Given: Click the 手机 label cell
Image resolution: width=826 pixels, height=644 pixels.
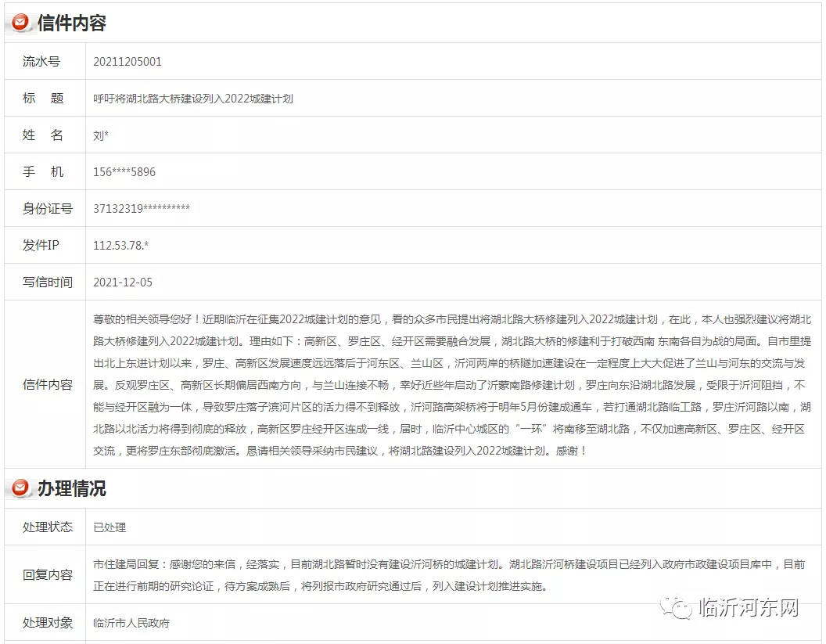Looking at the screenshot, I should tap(45, 171).
